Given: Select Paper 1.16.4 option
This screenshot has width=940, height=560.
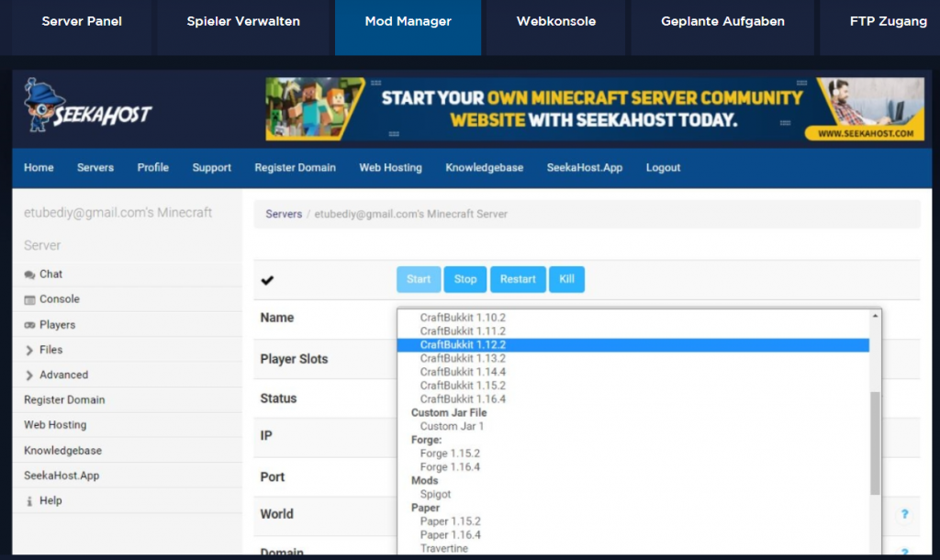Looking at the screenshot, I should pos(451,535).
